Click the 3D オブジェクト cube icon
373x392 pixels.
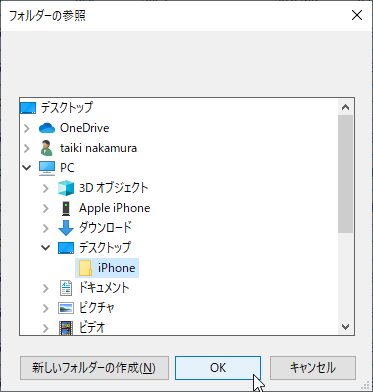pos(66,188)
